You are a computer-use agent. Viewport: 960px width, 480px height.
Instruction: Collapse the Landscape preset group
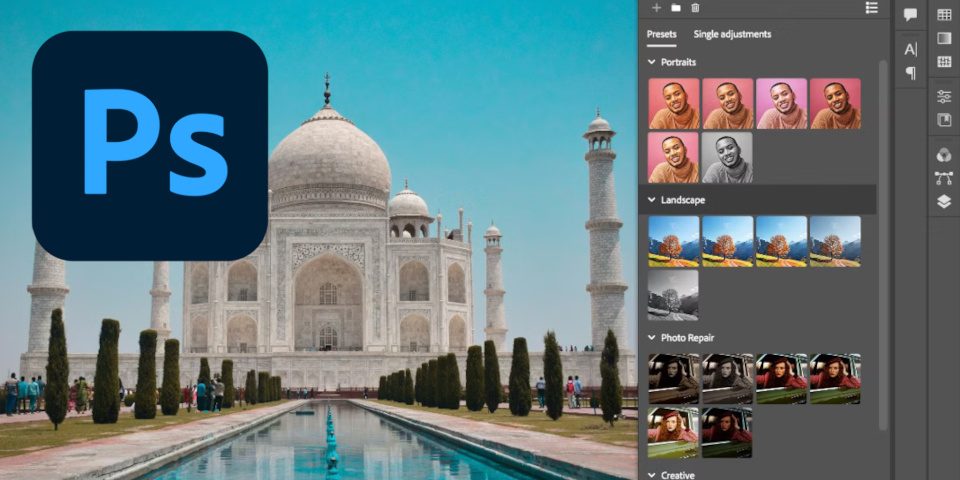[x=652, y=200]
